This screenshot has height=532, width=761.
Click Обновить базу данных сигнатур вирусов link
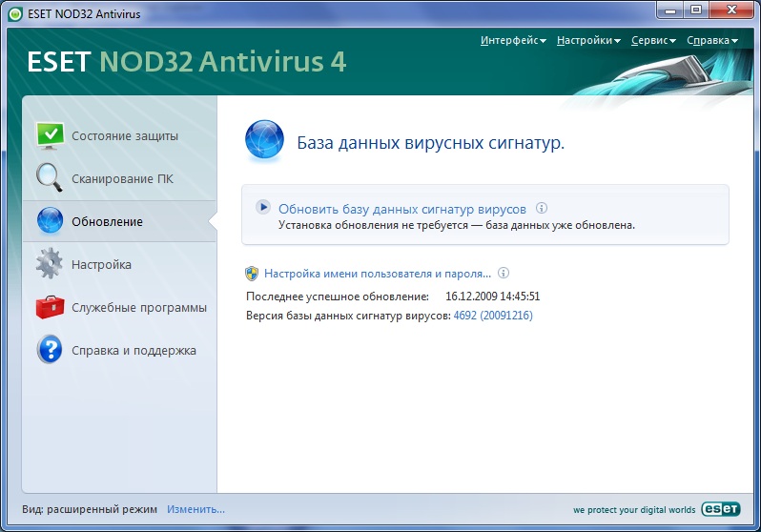pos(401,208)
